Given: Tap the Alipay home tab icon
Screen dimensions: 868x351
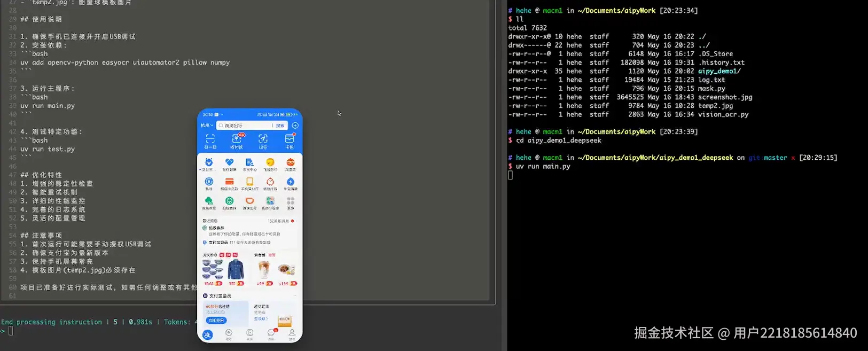Looking at the screenshot, I should click(x=208, y=334).
